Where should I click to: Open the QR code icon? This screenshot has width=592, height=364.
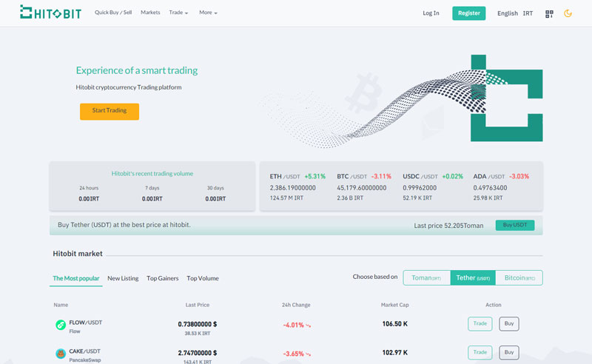(x=549, y=13)
